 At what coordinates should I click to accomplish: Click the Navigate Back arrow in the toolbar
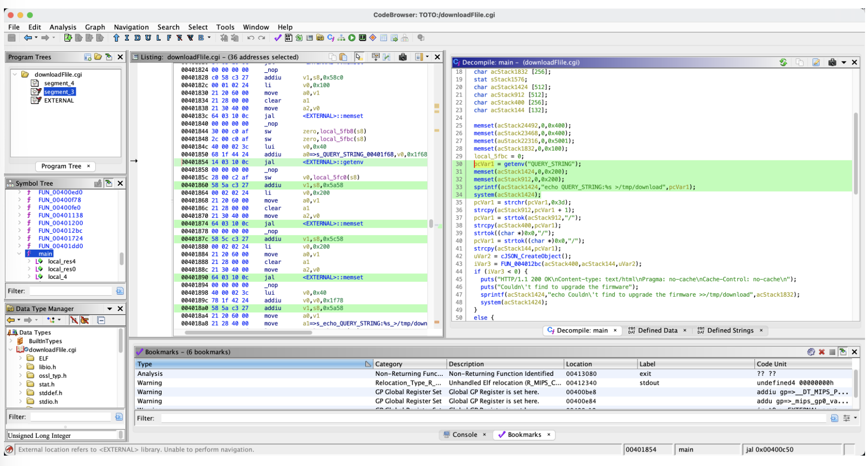click(x=28, y=38)
